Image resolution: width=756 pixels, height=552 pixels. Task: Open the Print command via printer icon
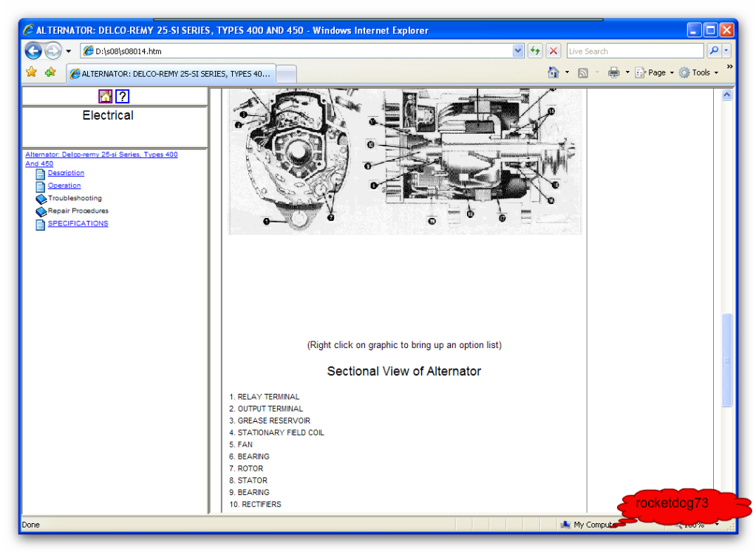tap(613, 72)
